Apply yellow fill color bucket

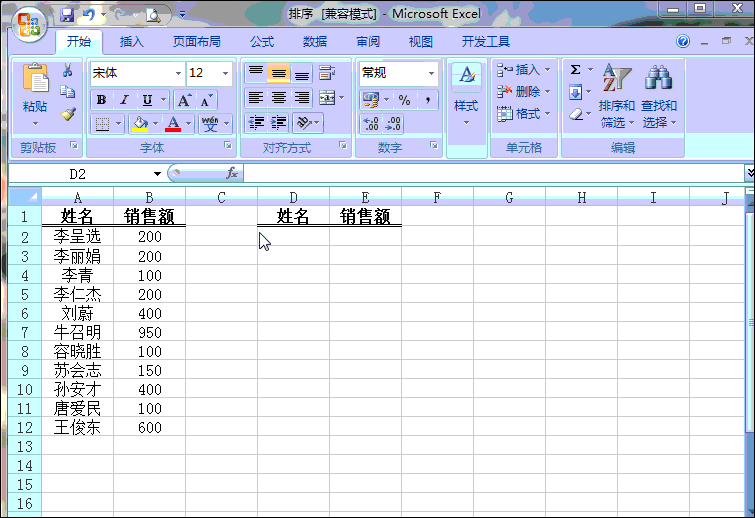[x=140, y=124]
